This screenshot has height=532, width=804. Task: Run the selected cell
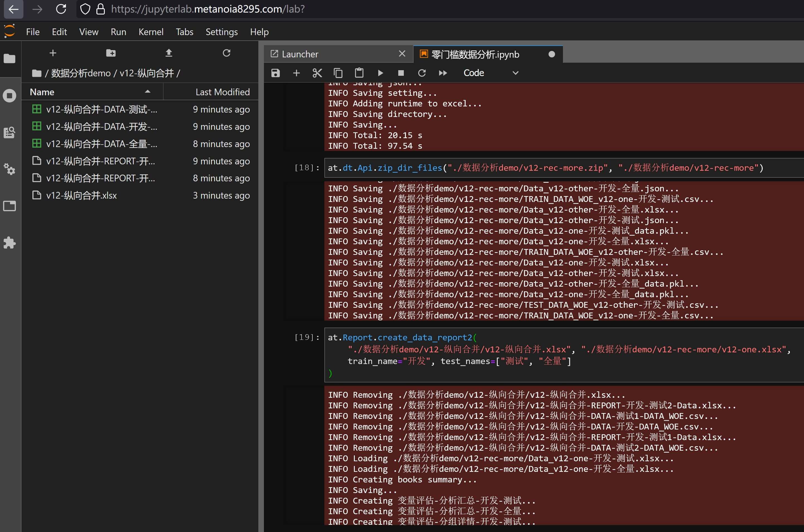click(380, 73)
